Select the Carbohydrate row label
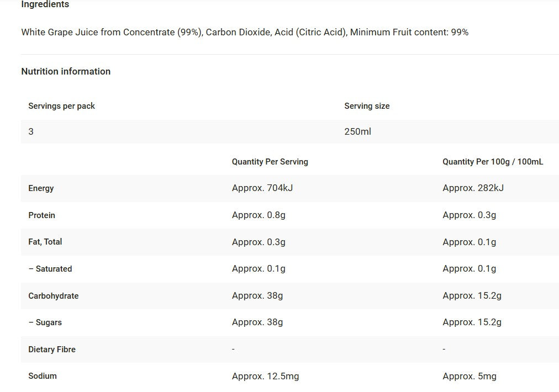This screenshot has height=392, width=559. click(x=54, y=296)
